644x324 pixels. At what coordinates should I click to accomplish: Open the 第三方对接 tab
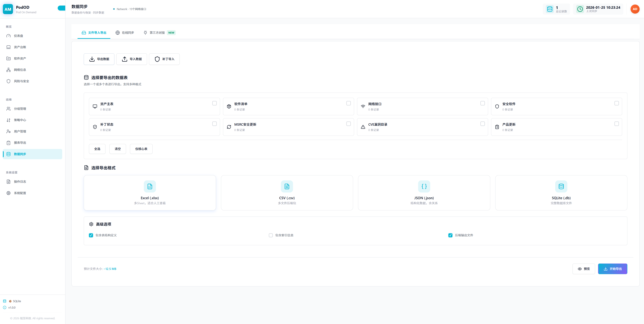pos(157,33)
